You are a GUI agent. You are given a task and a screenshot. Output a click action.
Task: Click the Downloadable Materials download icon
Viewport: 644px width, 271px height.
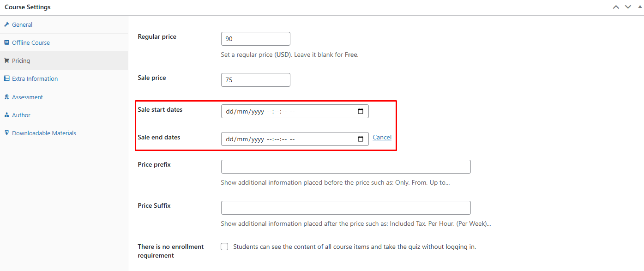pyautogui.click(x=6, y=133)
